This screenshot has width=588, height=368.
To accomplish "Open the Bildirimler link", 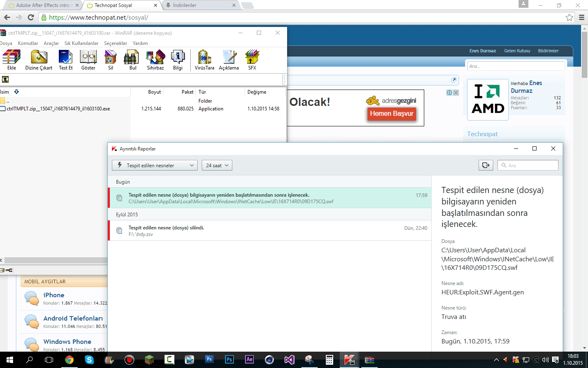I will point(548,51).
